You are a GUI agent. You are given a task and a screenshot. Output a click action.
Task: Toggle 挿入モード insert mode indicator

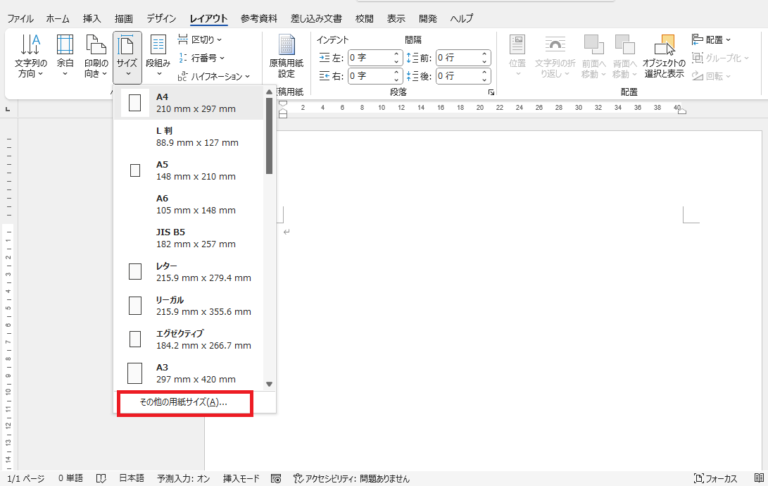click(241, 479)
